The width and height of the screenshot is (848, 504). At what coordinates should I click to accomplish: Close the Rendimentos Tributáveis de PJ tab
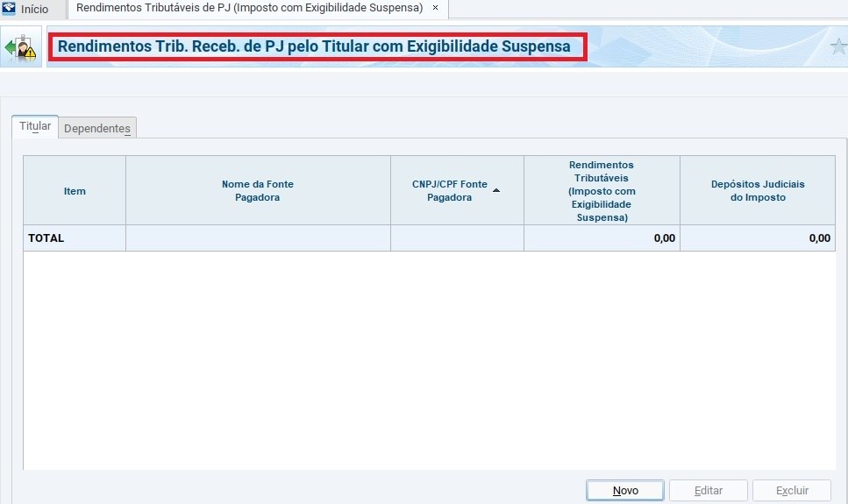coord(436,8)
